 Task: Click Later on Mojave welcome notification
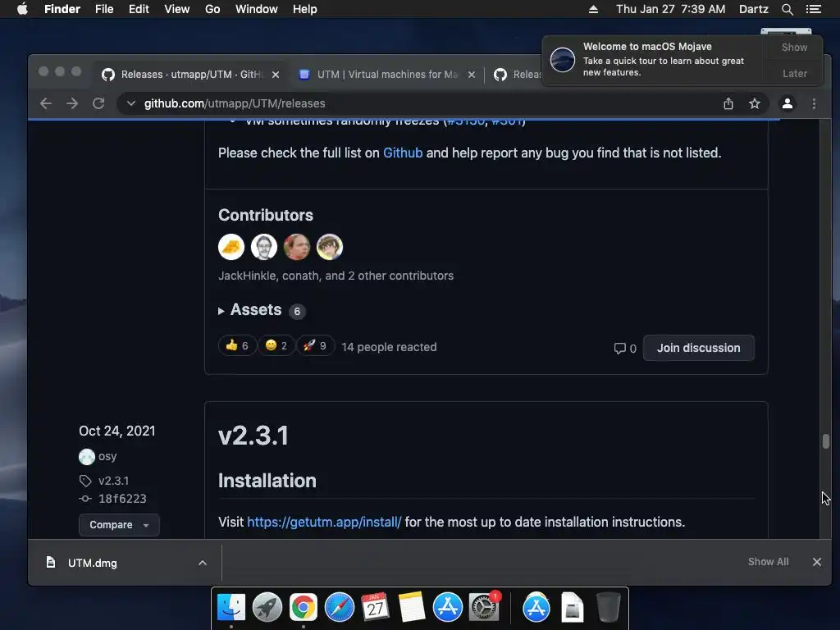(794, 73)
